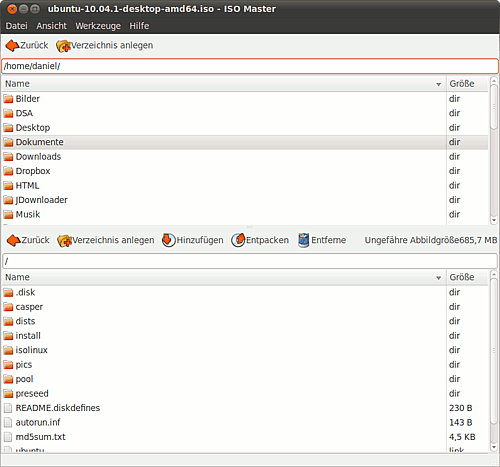Click the 230 B size value

(461, 408)
